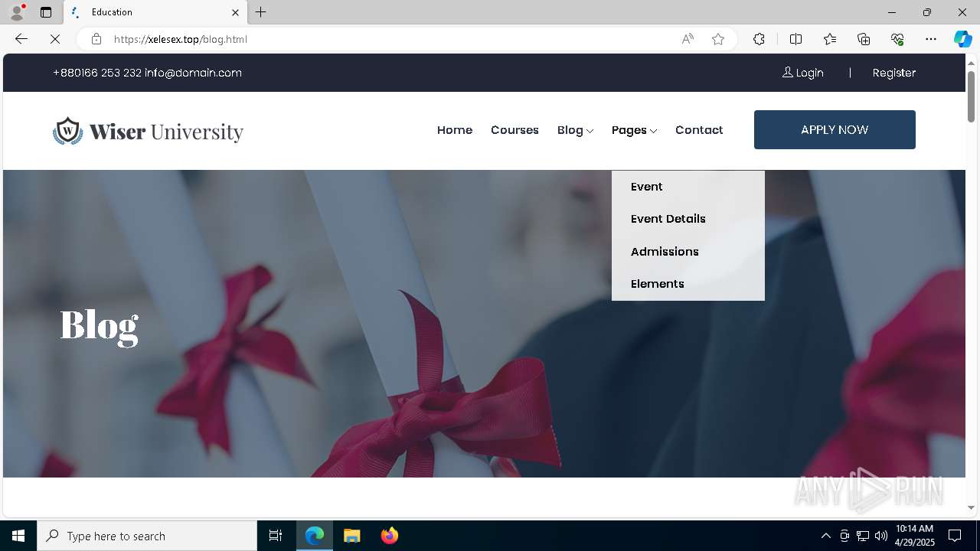Stop loading the page
This screenshot has width=980, height=551.
(55, 39)
